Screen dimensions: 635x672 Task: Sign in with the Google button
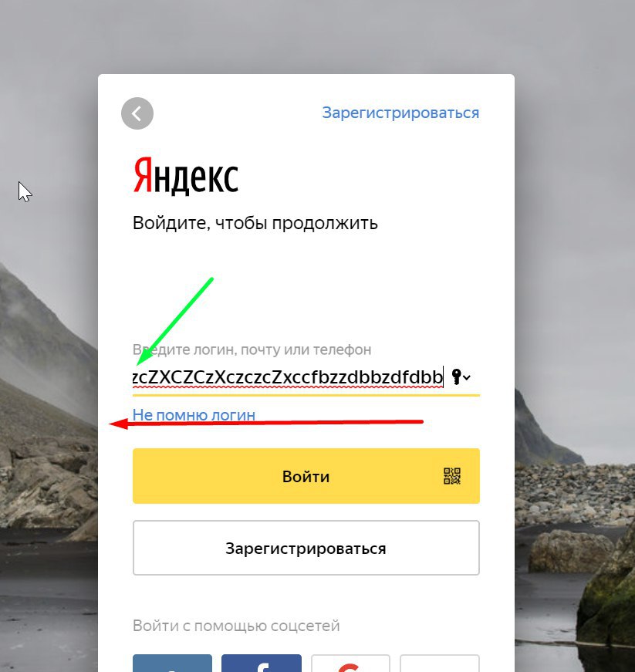point(350,663)
